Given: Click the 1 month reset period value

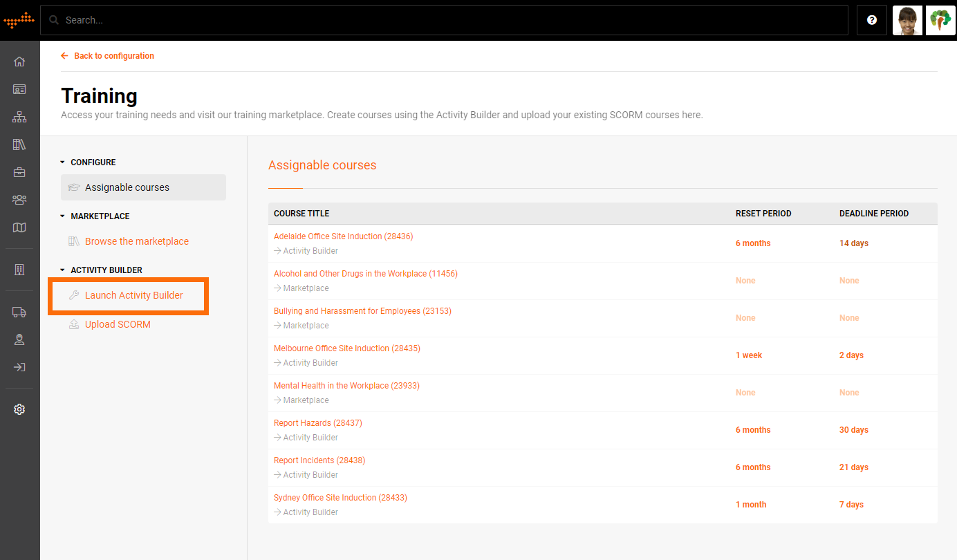Looking at the screenshot, I should 751,505.
